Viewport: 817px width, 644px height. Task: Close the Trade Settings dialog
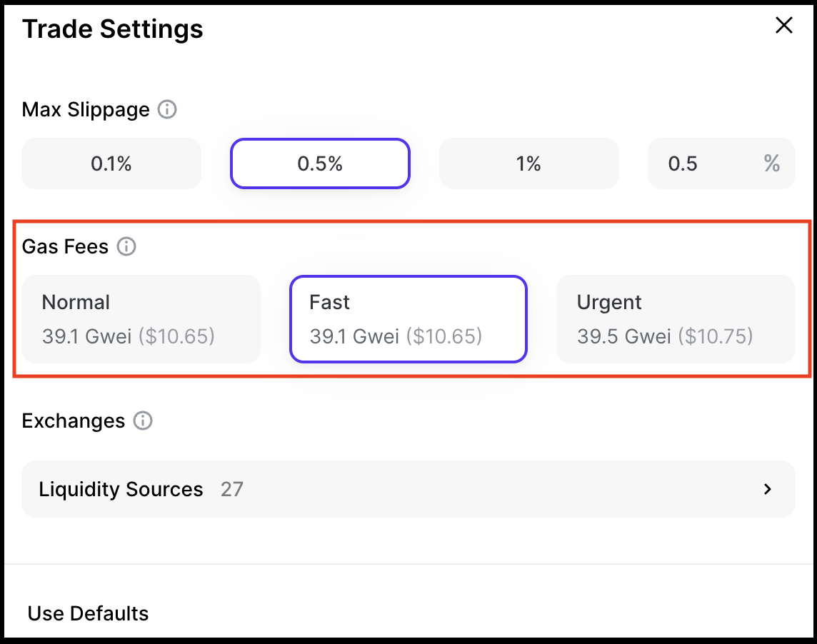point(784,26)
